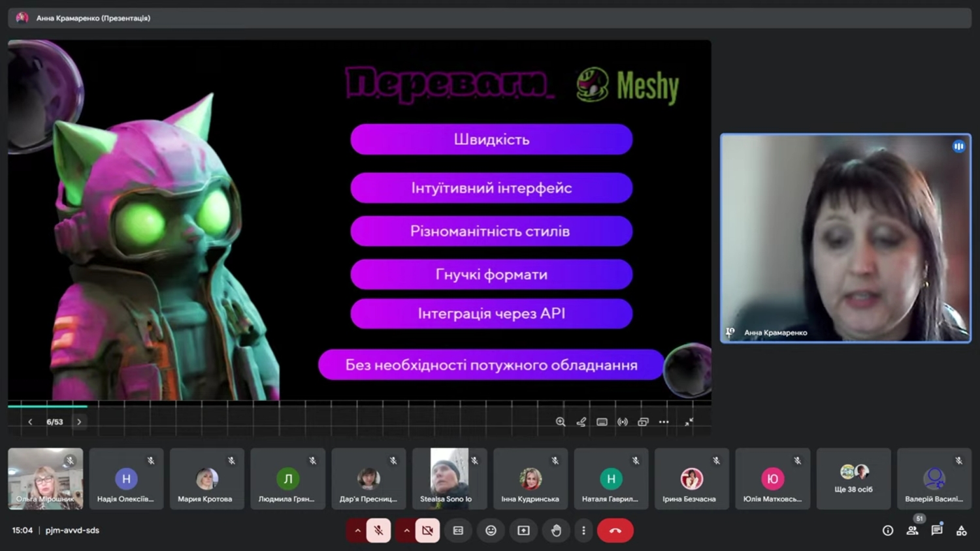Screen dimensions: 980x551
Task: Select Ірина Безчасна participant tile
Action: [692, 479]
